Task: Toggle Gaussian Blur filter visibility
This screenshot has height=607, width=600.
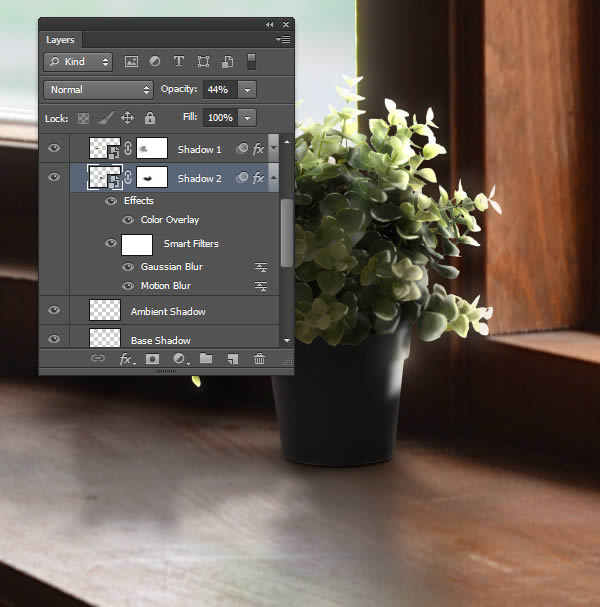Action: tap(128, 267)
